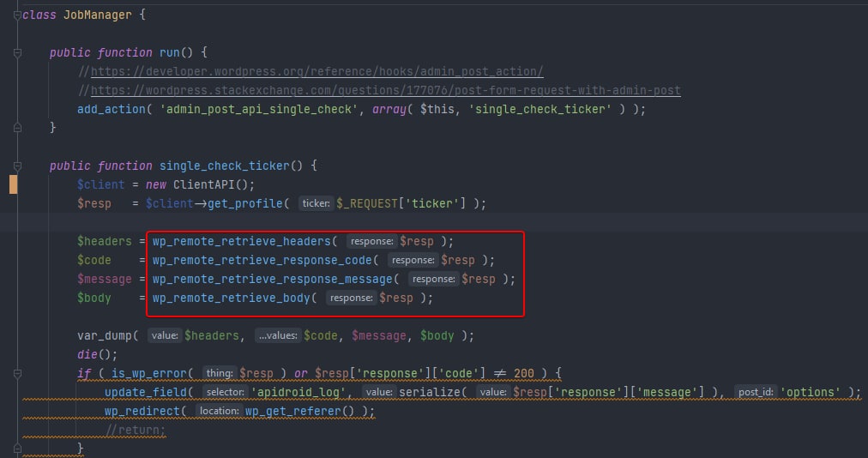The width and height of the screenshot is (868, 458).
Task: Open the wordpress.stackexchange.com questions link
Action: [x=385, y=90]
